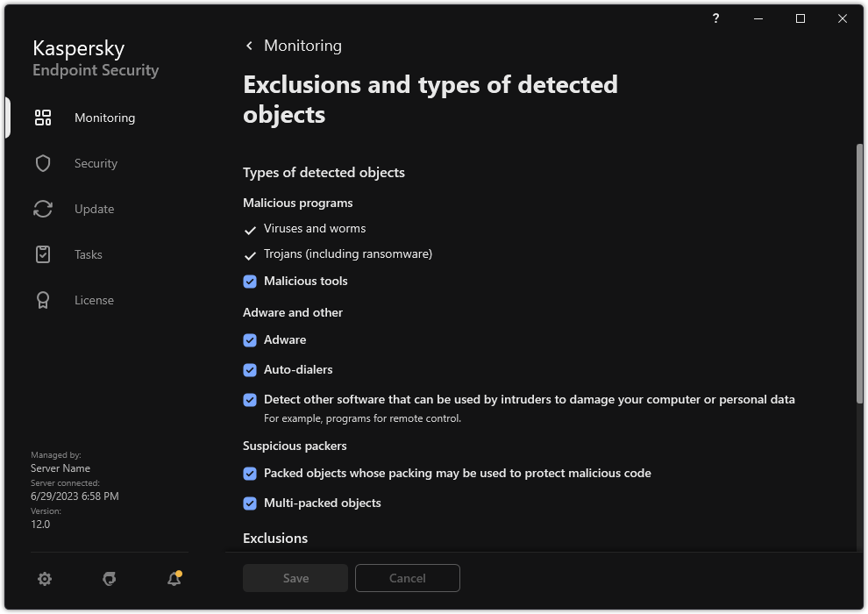Open application settings via the gear icon
Image resolution: width=868 pixels, height=614 pixels.
coord(45,578)
